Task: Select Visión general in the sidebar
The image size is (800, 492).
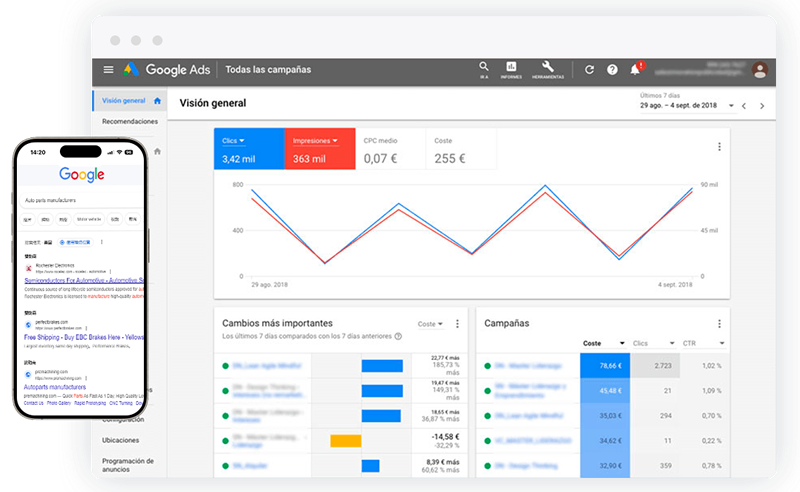Action: point(123,101)
